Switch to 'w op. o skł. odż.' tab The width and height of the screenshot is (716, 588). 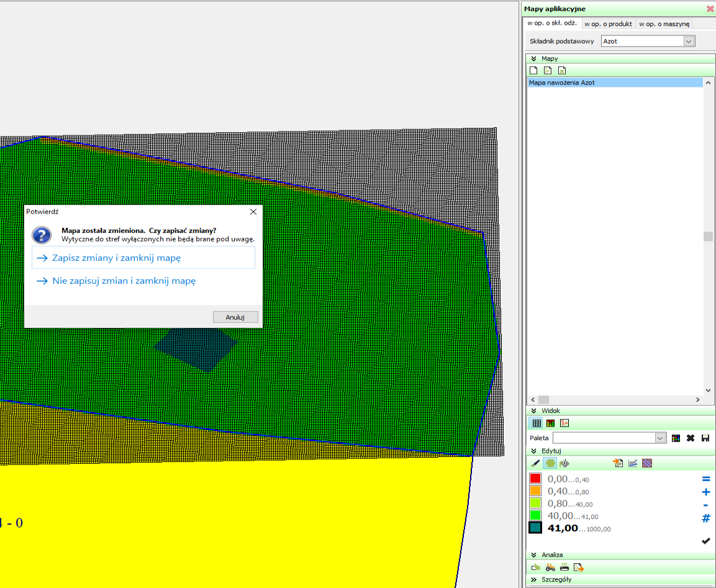552,23
